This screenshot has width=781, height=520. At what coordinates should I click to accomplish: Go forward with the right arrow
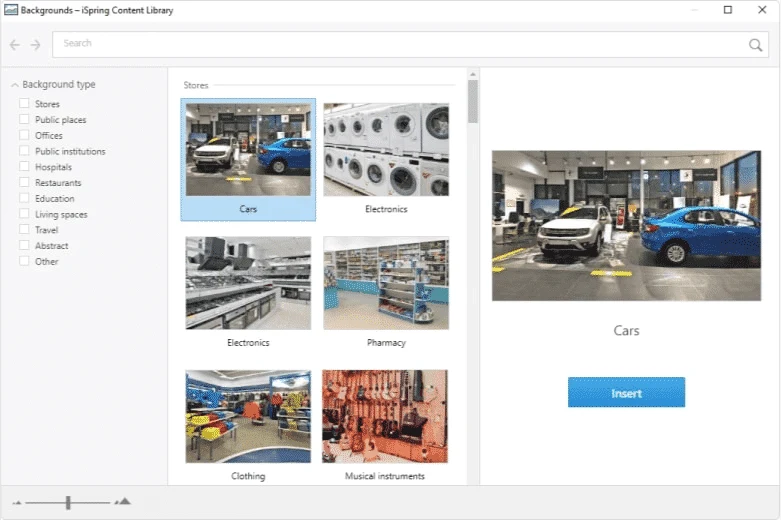coord(35,45)
